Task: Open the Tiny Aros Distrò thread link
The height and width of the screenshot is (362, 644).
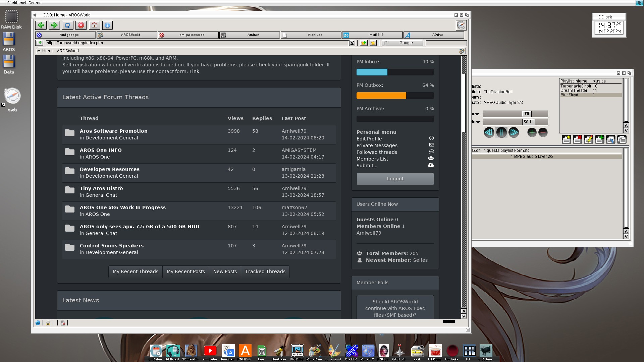Action: (101, 188)
